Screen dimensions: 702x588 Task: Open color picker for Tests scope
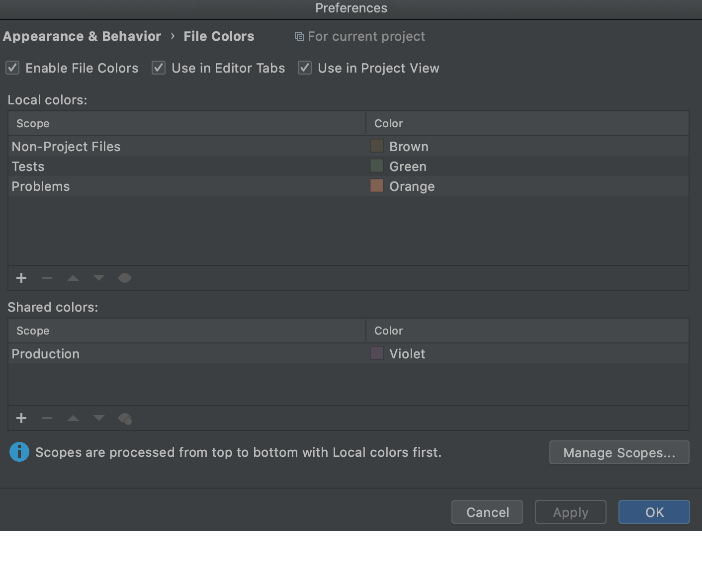coord(376,166)
